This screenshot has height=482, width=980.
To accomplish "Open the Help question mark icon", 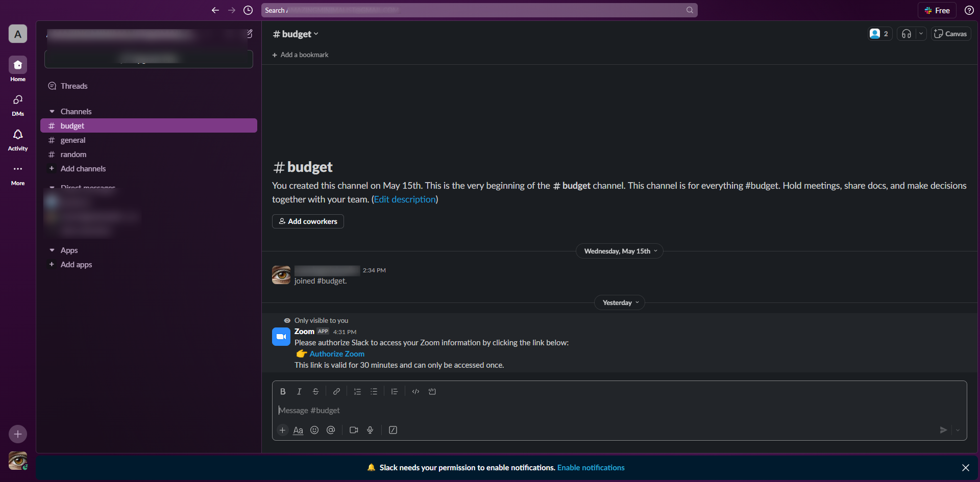I will [969, 10].
